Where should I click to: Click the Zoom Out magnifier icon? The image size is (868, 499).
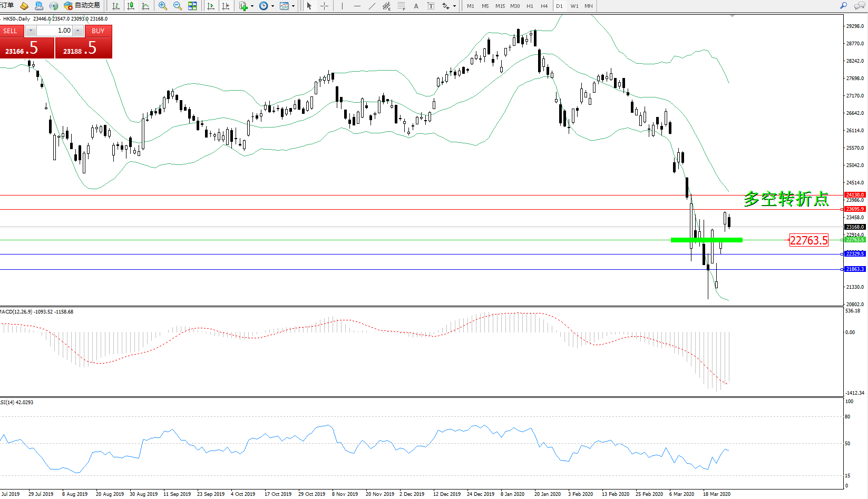point(177,6)
